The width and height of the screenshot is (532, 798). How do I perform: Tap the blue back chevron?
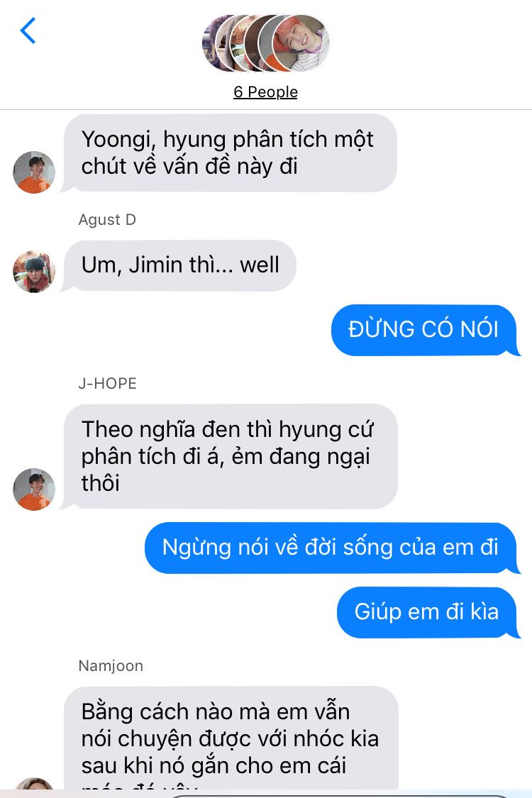28,31
